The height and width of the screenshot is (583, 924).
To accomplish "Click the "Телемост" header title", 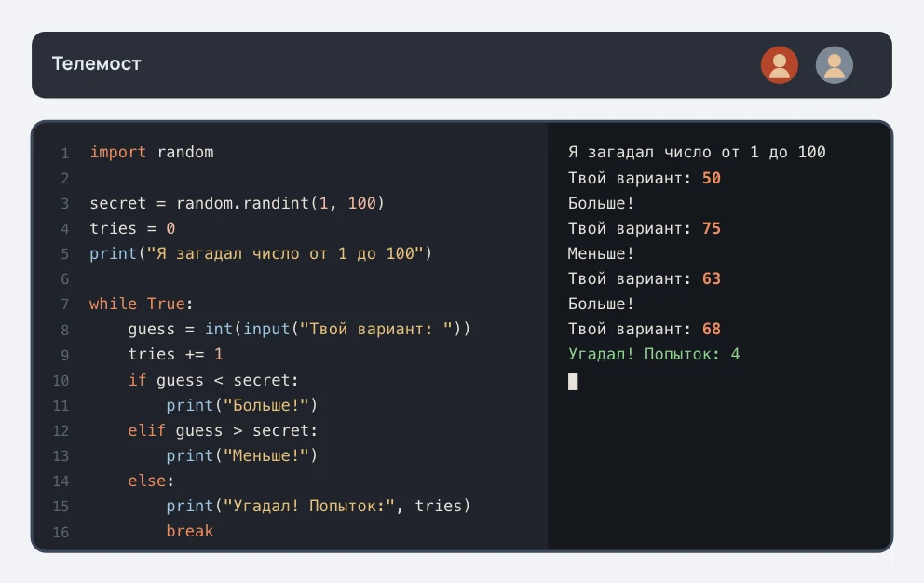I will point(97,63).
